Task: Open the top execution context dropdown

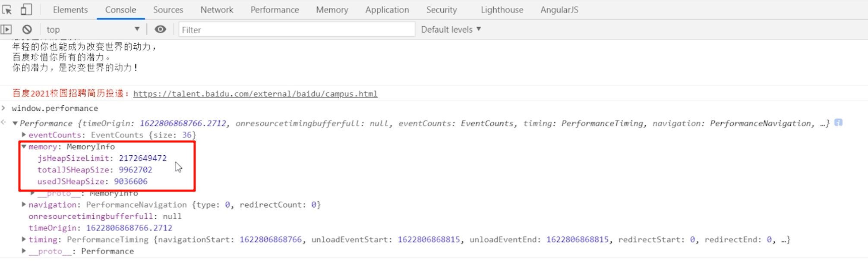Action: click(x=93, y=29)
